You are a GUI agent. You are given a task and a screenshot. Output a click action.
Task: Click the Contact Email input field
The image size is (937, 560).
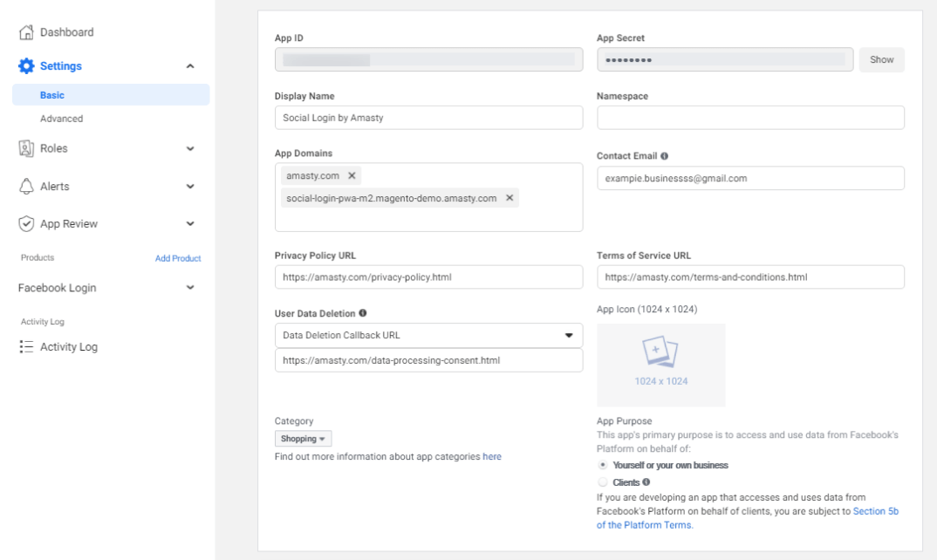tap(750, 178)
